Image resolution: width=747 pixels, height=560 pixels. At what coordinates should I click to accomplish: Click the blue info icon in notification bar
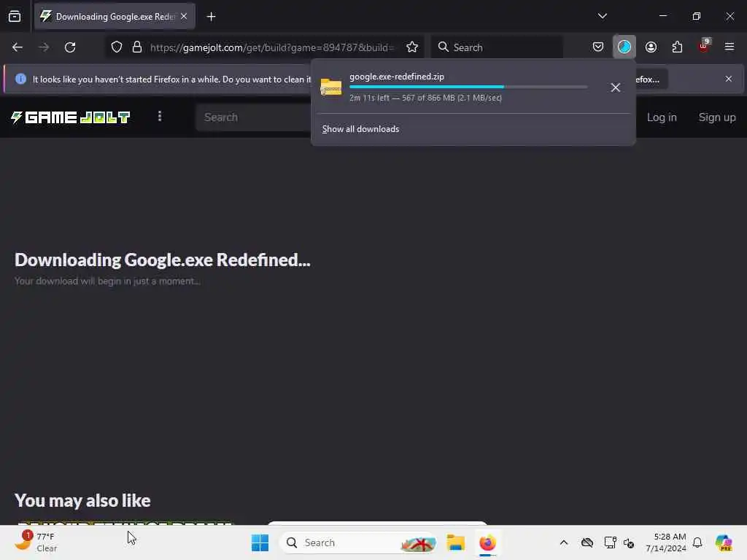[x=20, y=79]
